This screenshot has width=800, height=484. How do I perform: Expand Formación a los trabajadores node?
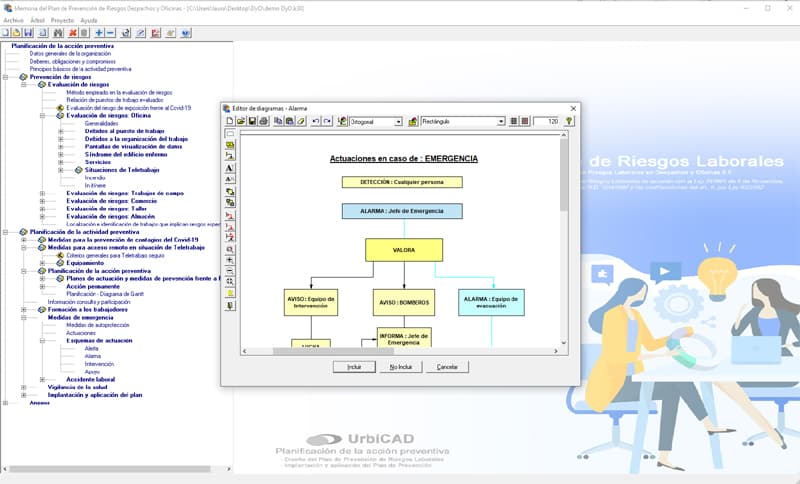pyautogui.click(x=23, y=310)
